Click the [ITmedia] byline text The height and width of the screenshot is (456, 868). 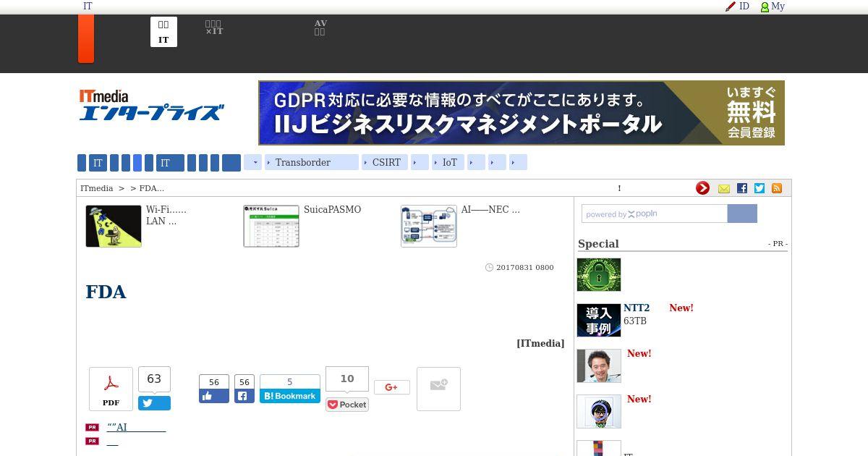pos(540,343)
